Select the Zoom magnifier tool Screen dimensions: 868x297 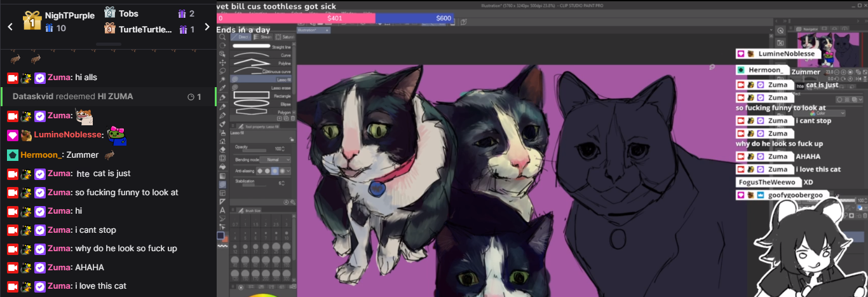(222, 38)
